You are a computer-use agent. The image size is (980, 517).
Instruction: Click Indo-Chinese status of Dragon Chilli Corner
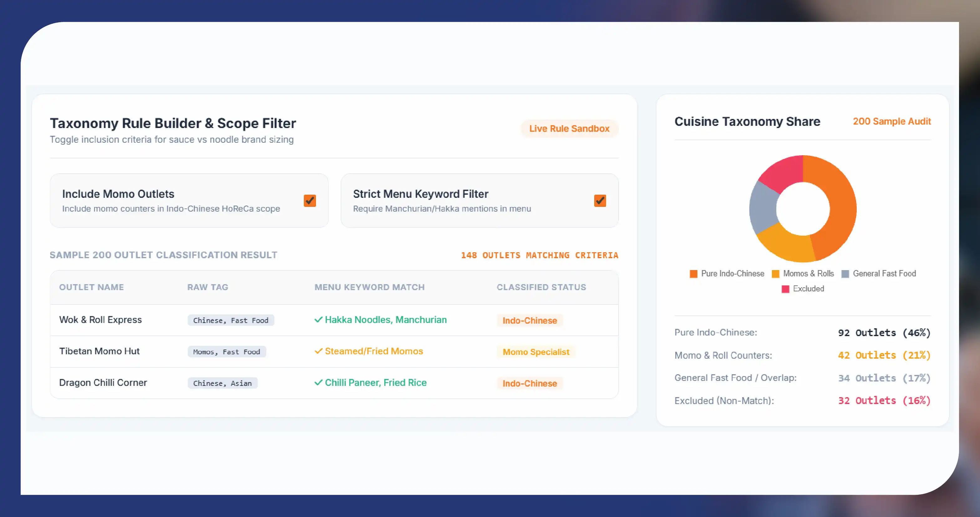(529, 383)
